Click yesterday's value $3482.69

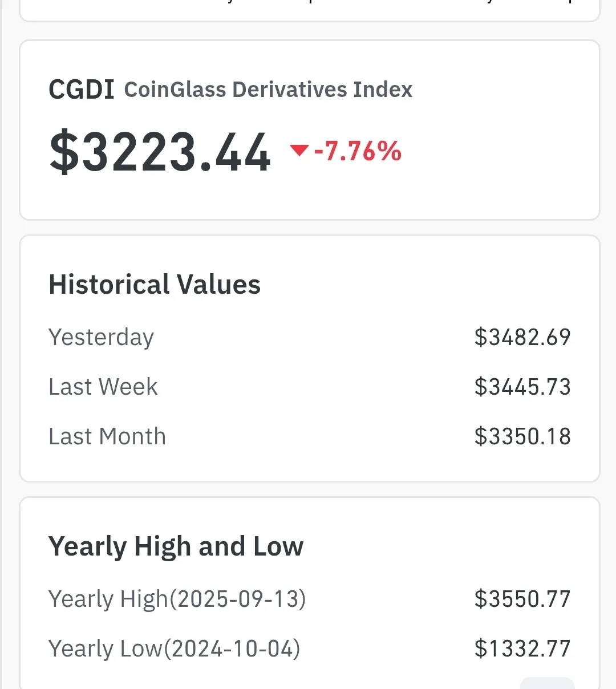pos(522,337)
